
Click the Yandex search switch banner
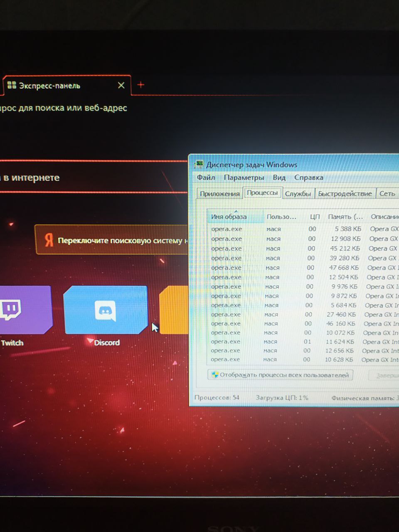112,240
